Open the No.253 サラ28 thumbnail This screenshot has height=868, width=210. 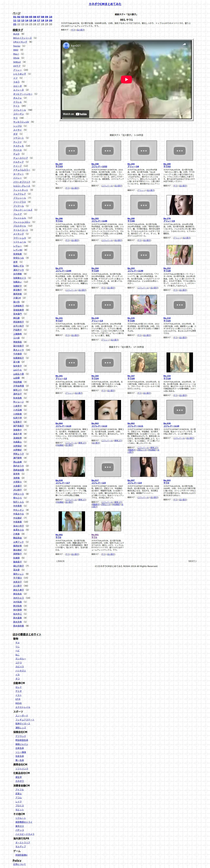click(x=180, y=255)
